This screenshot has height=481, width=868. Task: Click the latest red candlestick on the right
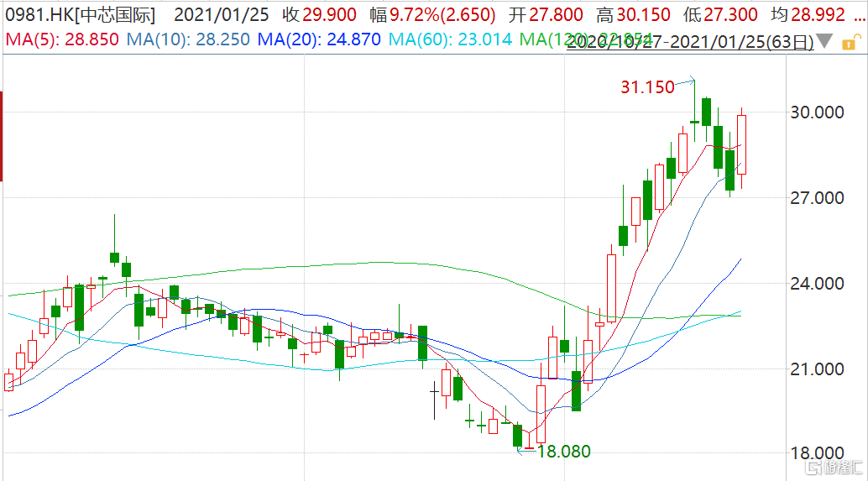pos(742,144)
